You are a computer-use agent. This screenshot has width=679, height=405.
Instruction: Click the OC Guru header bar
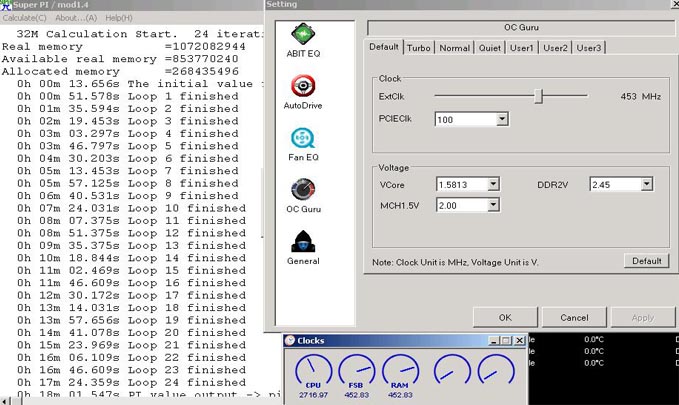pyautogui.click(x=521, y=27)
